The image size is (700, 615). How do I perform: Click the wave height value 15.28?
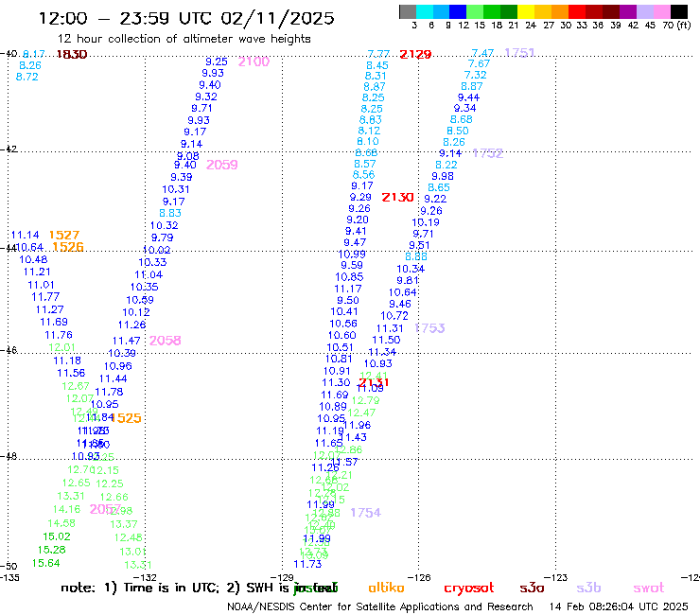(x=52, y=550)
